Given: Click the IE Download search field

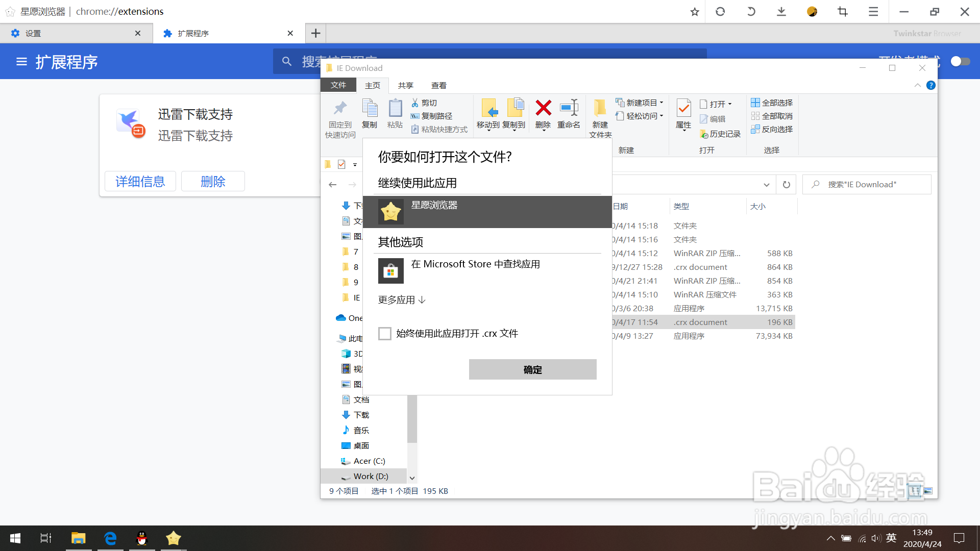Looking at the screenshot, I should pos(867,185).
